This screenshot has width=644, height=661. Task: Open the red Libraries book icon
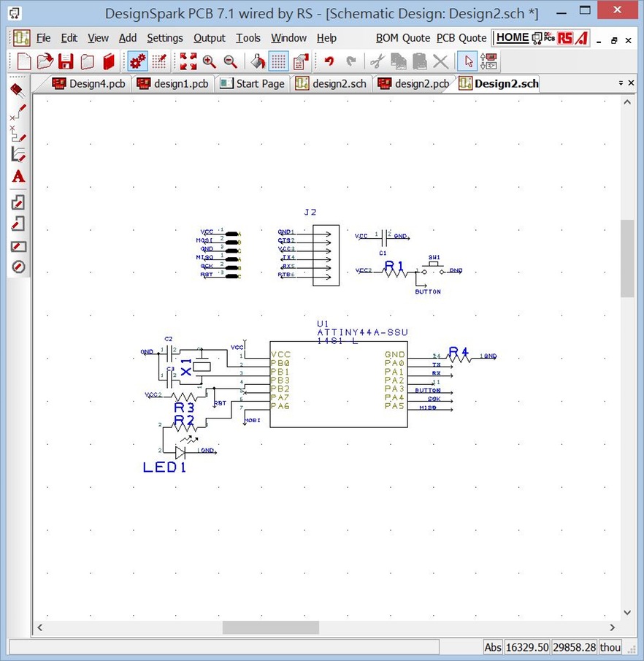(x=109, y=61)
